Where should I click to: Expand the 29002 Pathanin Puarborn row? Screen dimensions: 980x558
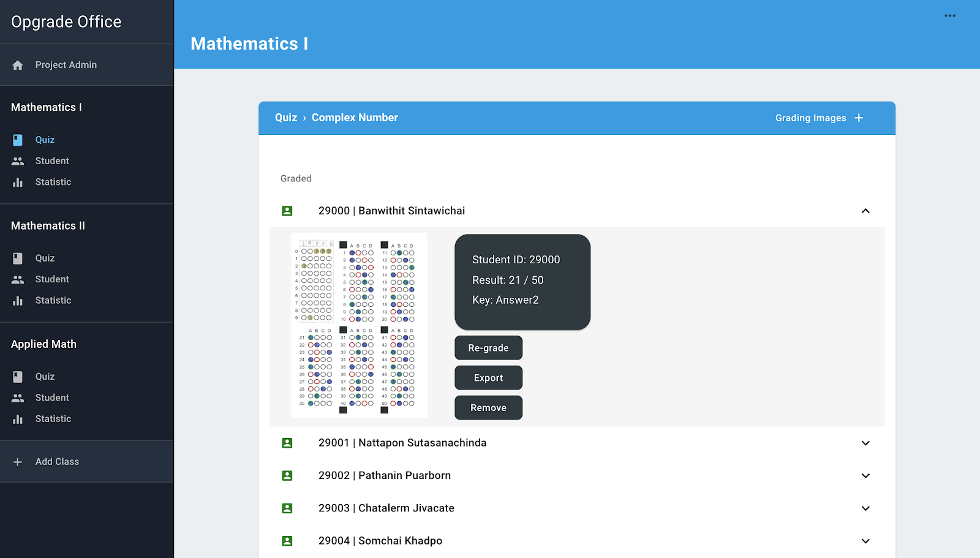point(865,476)
